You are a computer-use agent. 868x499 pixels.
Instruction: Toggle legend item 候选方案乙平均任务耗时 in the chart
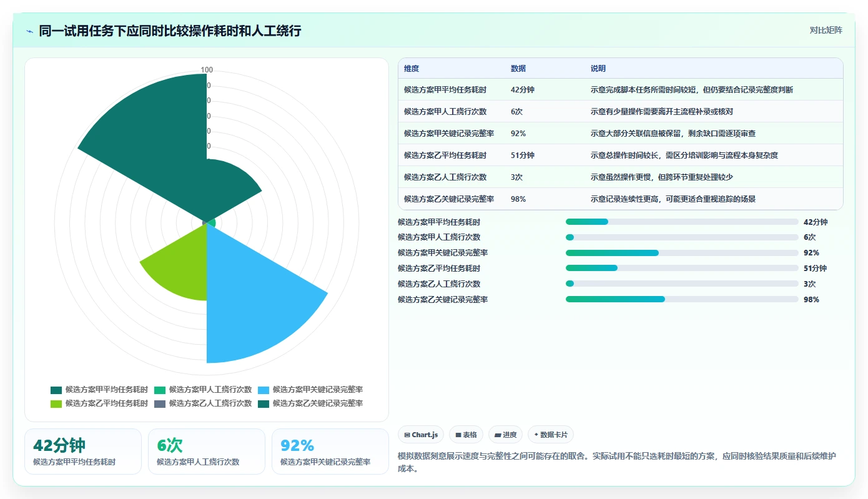pyautogui.click(x=99, y=403)
